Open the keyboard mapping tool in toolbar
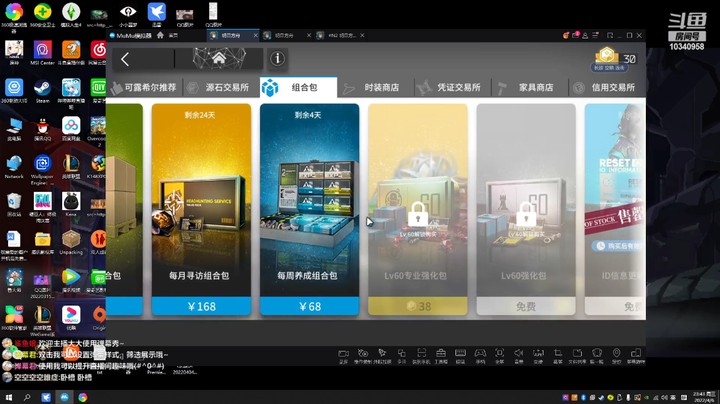The image size is (720, 404). click(460, 354)
